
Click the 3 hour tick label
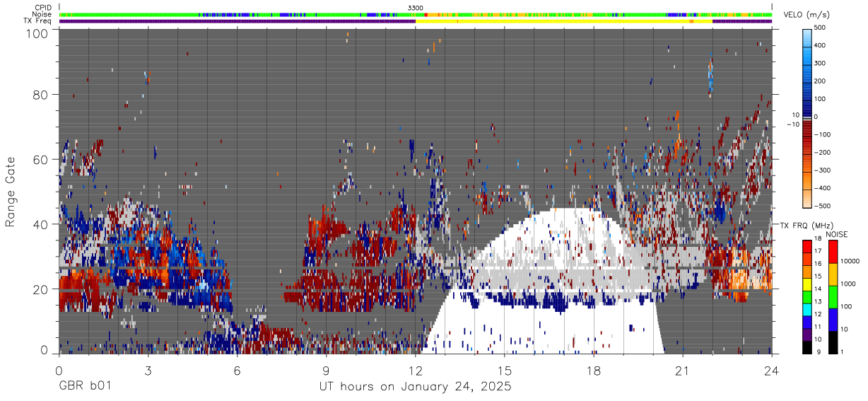148,371
